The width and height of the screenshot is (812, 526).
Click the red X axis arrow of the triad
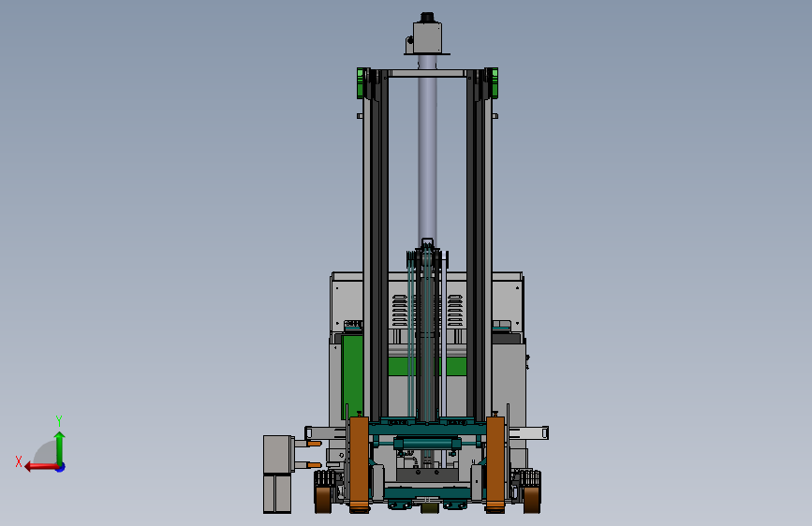(x=41, y=467)
